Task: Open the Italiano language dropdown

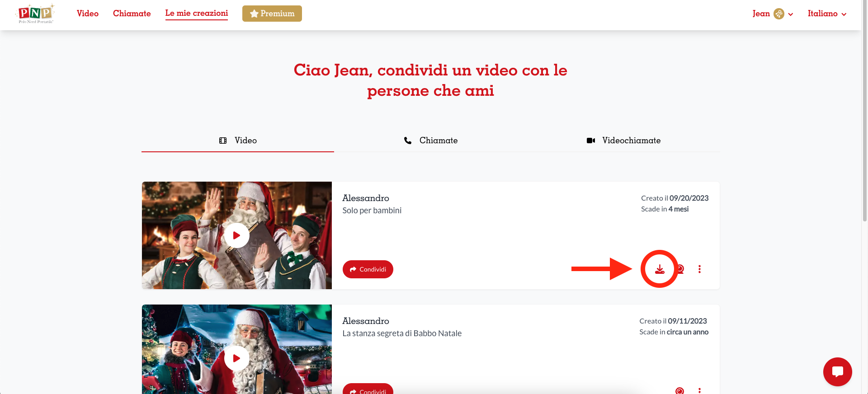Action: point(827,14)
